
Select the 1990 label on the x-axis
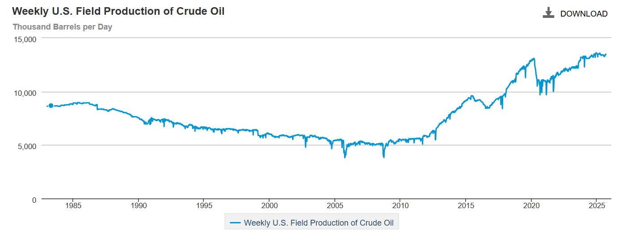(139, 206)
